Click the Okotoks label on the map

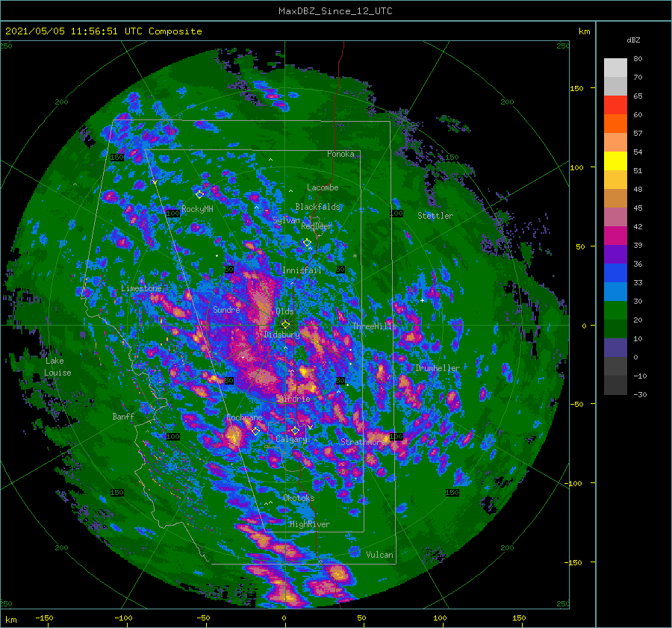pyautogui.click(x=299, y=498)
